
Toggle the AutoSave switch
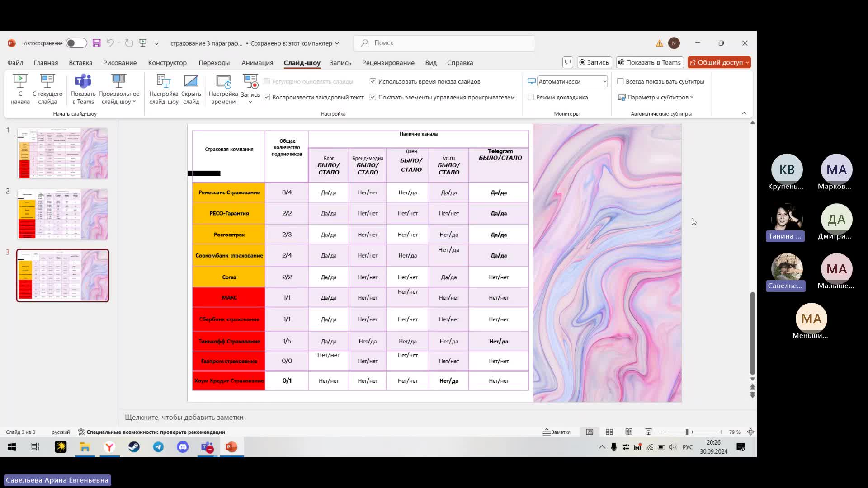point(76,43)
